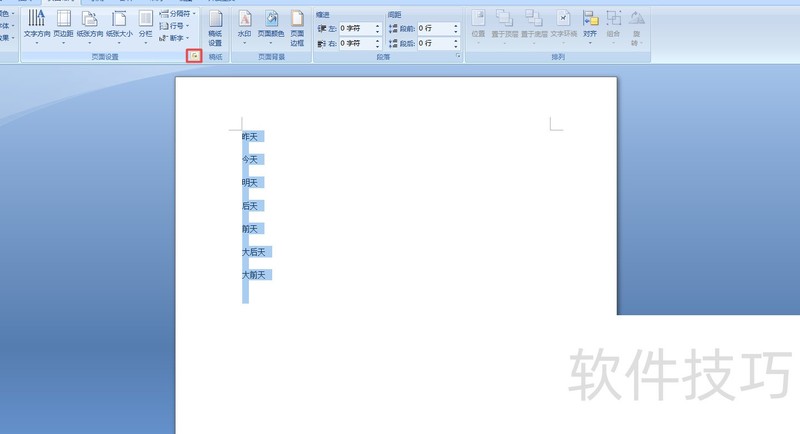Image resolution: width=800 pixels, height=434 pixels.
Task: Open the 位置 position menu
Action: click(478, 27)
